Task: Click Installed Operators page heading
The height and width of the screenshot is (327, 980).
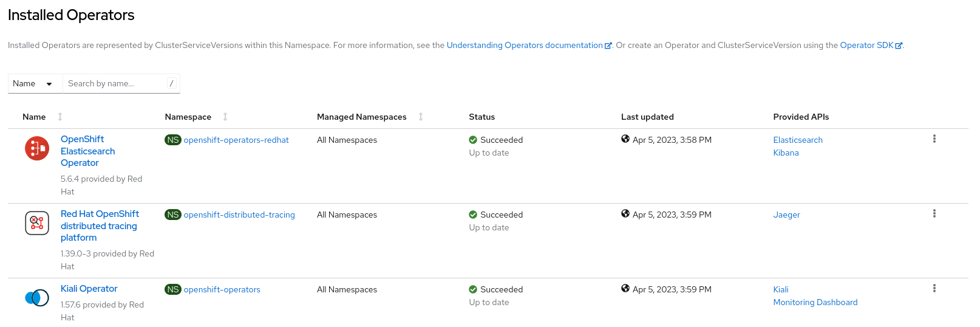Action: point(71,15)
